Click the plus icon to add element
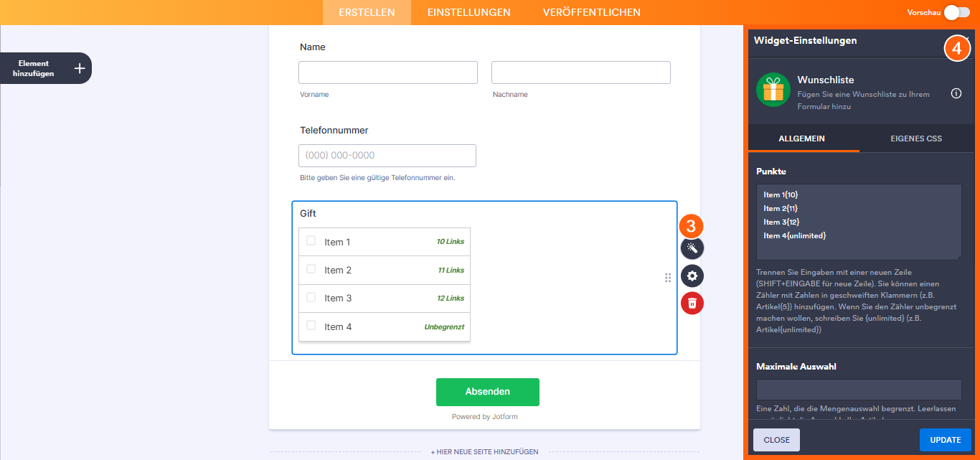This screenshot has height=460, width=980. 80,68
